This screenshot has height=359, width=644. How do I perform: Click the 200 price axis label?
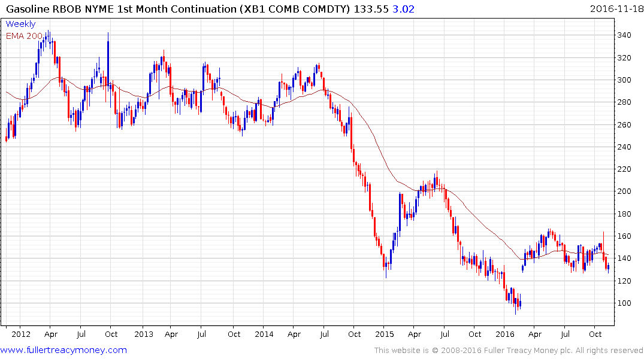point(624,191)
